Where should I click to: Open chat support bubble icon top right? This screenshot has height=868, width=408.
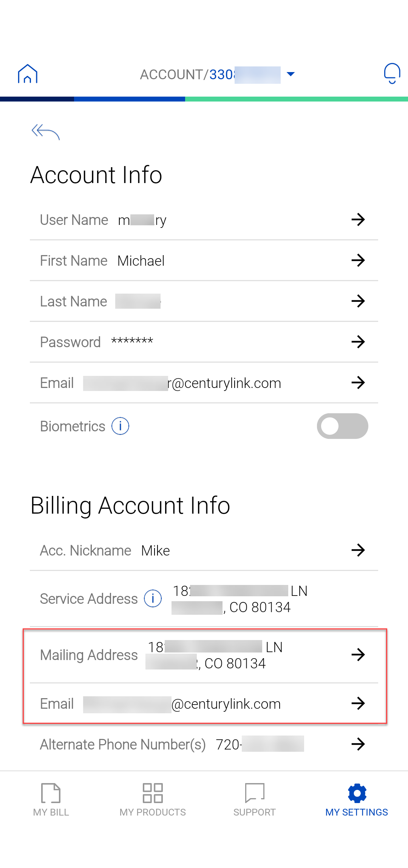click(391, 72)
